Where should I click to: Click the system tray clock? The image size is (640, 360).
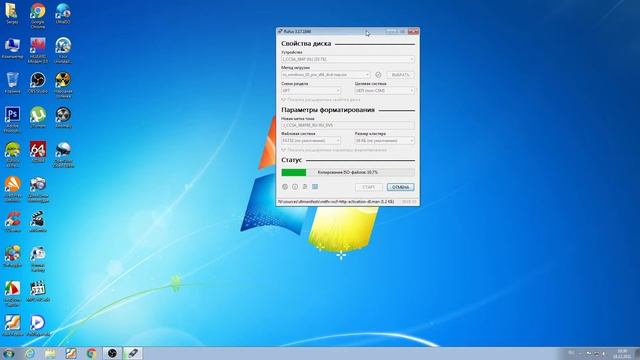pyautogui.click(x=622, y=354)
